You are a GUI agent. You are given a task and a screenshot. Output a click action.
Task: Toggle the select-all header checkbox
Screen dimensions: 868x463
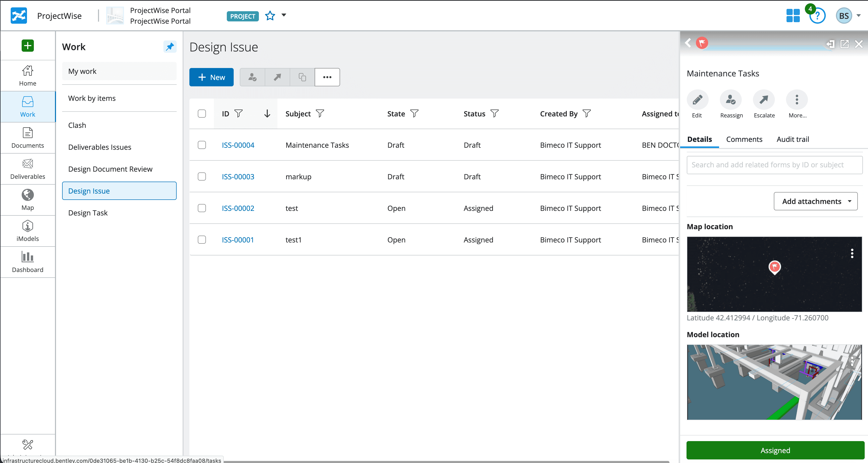pyautogui.click(x=202, y=114)
